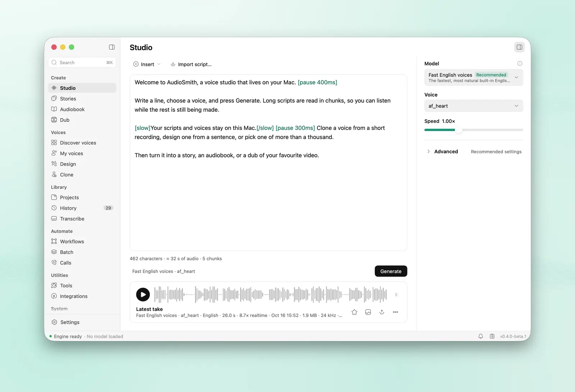Click the version label v0.4.0-beta.1
The image size is (575, 392).
(513, 337)
